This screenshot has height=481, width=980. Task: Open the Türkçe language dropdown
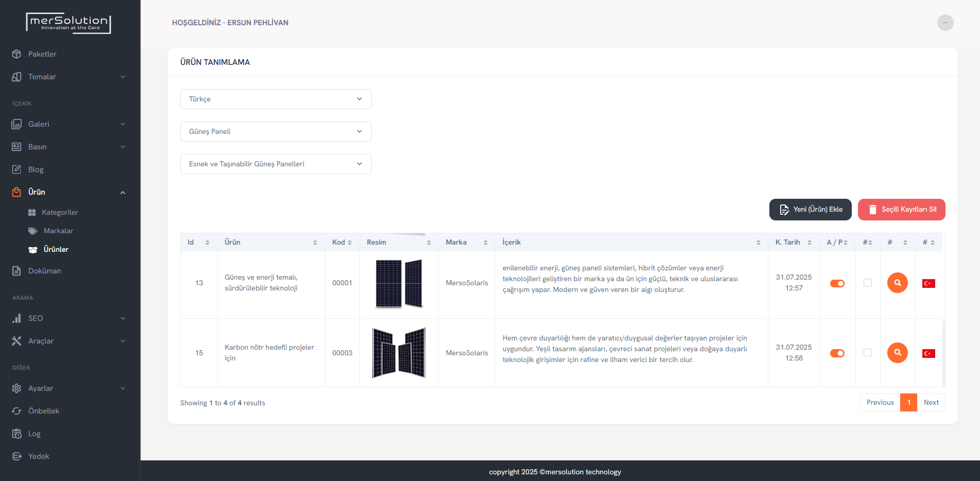point(276,99)
